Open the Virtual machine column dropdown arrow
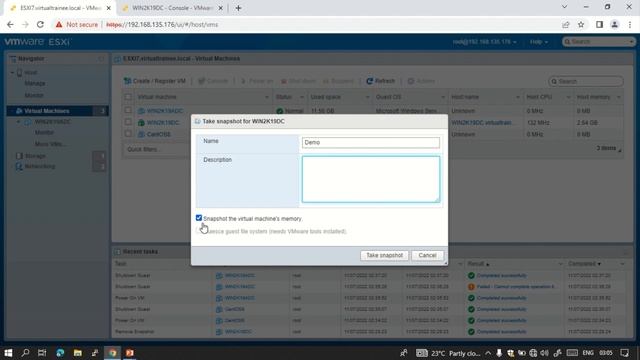This screenshot has width=640, height=360. (267, 97)
